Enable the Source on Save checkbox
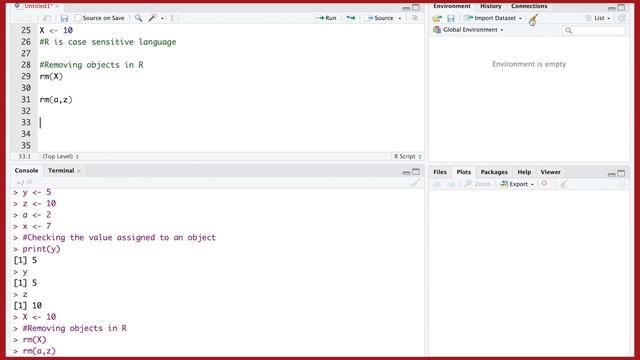Image resolution: width=640 pixels, height=360 pixels. tap(78, 18)
